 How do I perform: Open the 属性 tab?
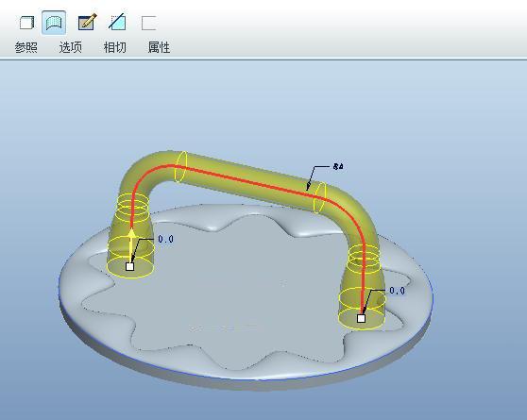159,47
